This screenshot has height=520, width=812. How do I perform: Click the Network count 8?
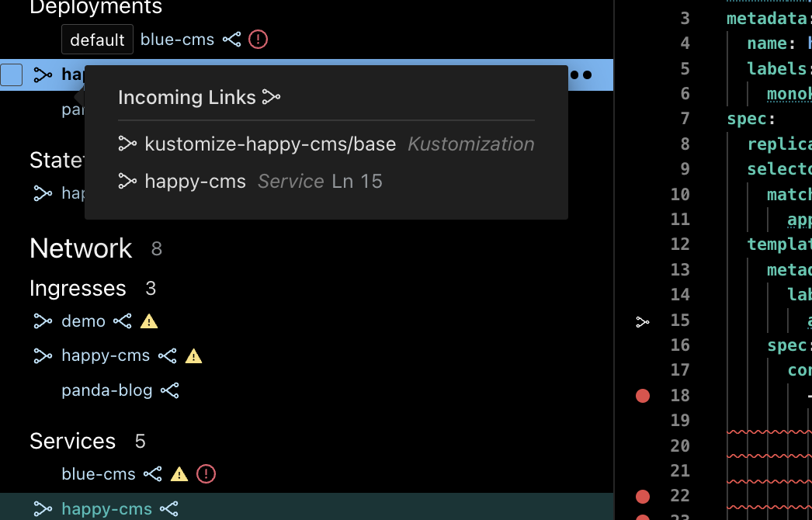pyautogui.click(x=156, y=249)
